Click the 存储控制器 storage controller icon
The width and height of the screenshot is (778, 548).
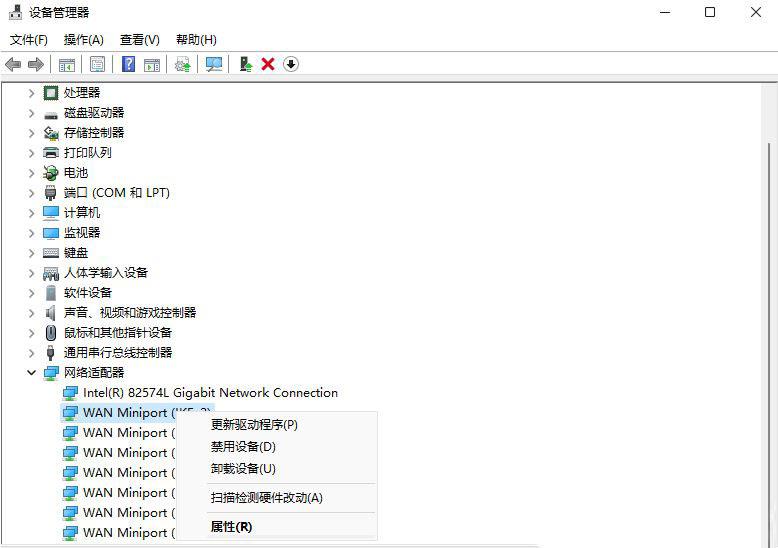[x=51, y=133]
